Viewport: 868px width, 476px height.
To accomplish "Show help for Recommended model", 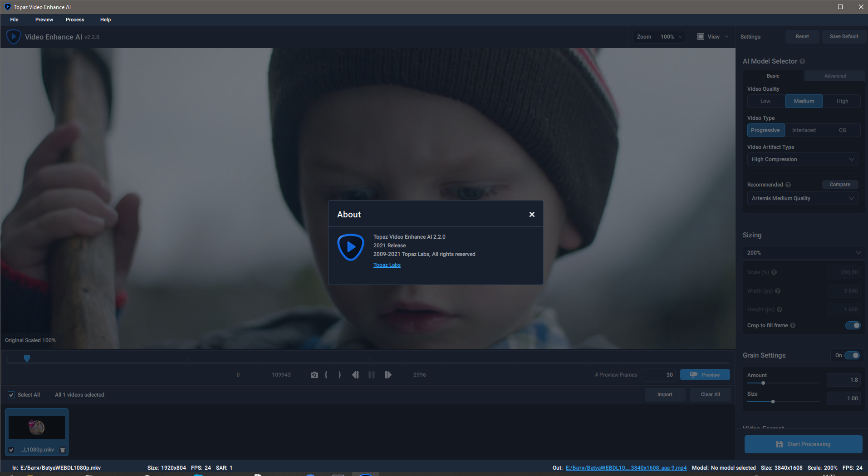I will pos(788,185).
